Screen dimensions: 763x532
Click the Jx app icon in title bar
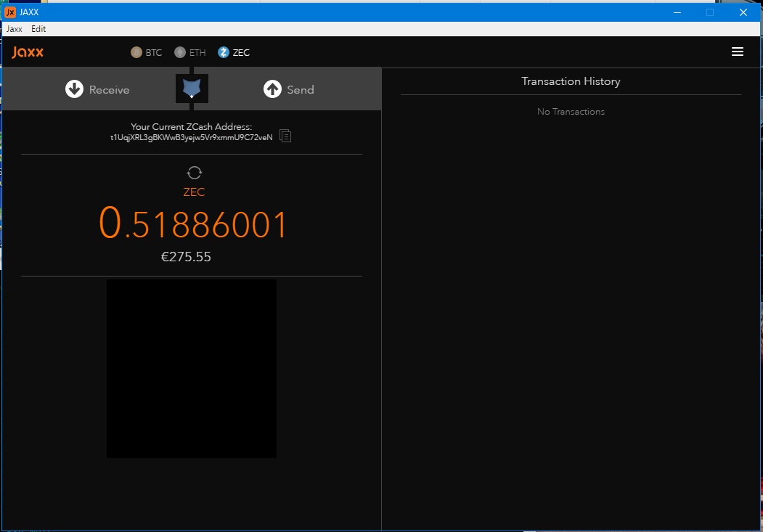click(10, 12)
